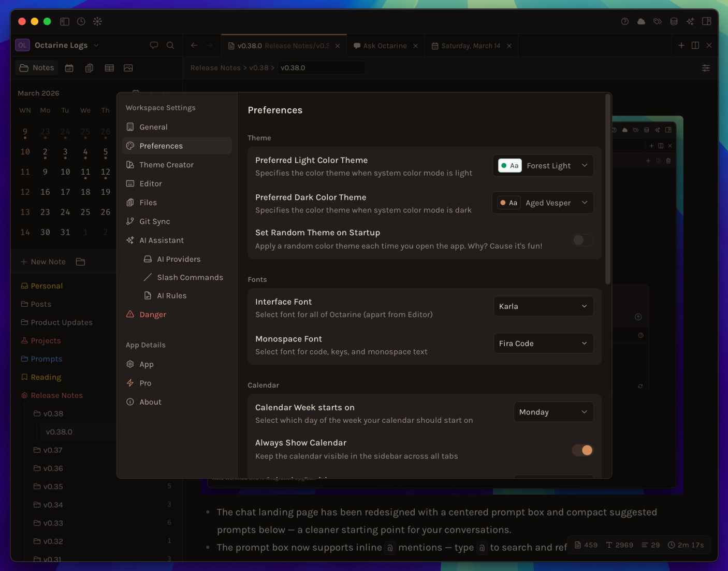
Task: Open the About section
Action: 177,402
